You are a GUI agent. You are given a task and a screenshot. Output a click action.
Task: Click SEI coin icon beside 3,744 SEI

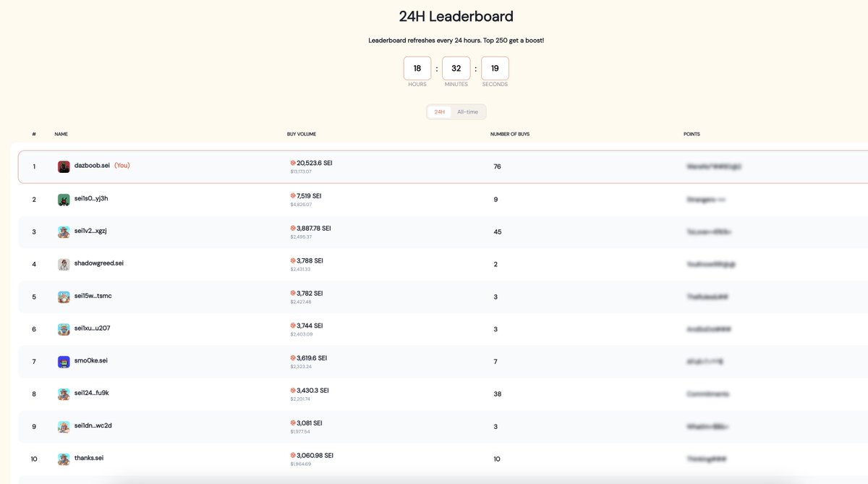(x=293, y=326)
